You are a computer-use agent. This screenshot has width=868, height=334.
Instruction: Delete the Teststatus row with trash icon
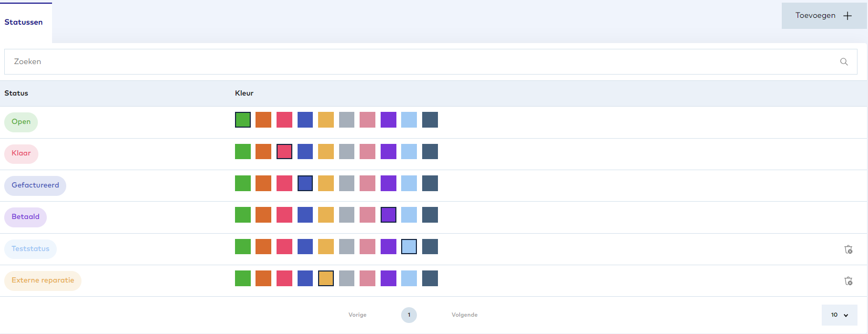(848, 249)
